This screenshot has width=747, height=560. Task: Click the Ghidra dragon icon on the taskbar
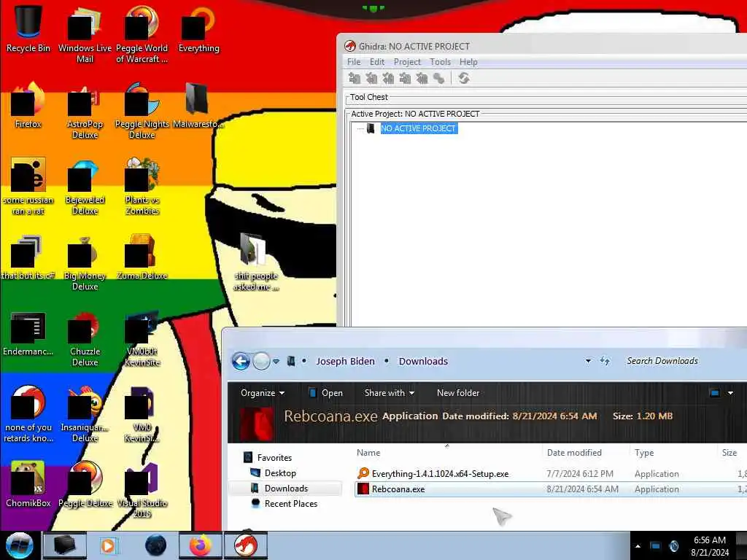246,545
